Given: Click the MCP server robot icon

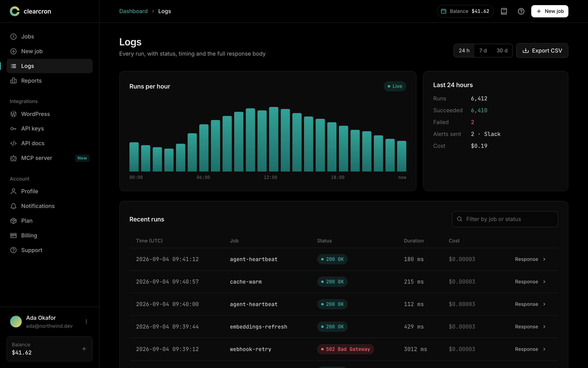Looking at the screenshot, I should click(x=13, y=158).
